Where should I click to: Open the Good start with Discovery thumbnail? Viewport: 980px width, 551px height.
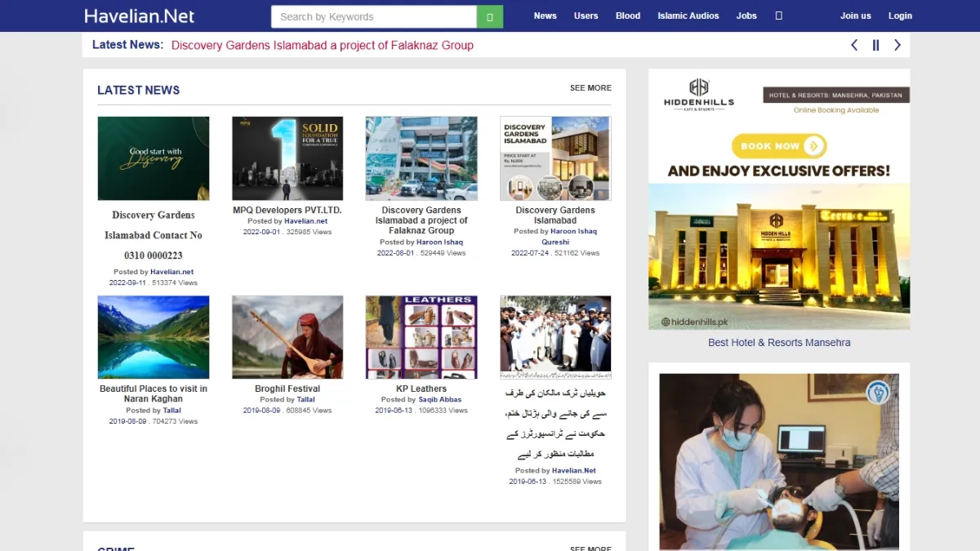[154, 158]
